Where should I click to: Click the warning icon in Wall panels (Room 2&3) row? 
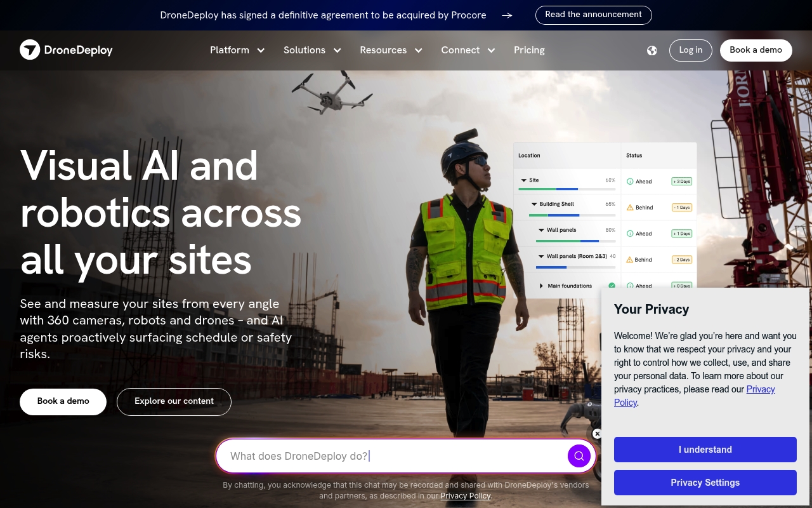click(x=630, y=259)
